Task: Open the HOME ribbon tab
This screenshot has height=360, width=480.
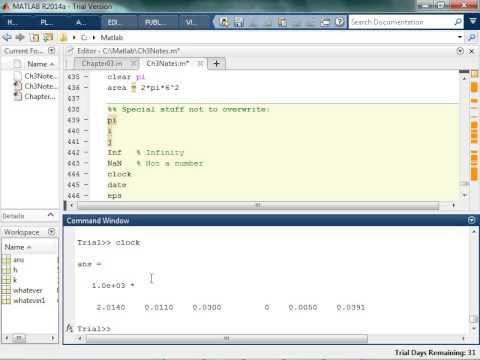Action: pyautogui.click(x=13, y=22)
